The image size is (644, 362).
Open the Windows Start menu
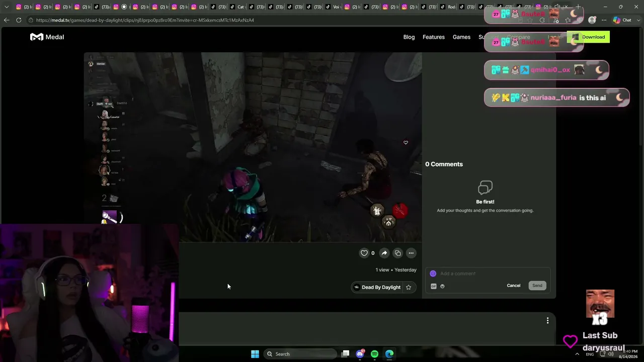pos(255,354)
